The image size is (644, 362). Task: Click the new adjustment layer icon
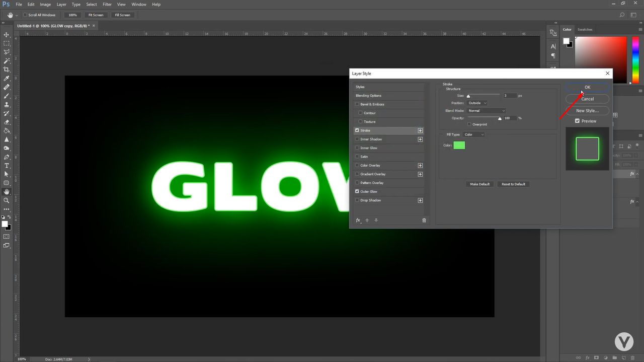(605, 358)
